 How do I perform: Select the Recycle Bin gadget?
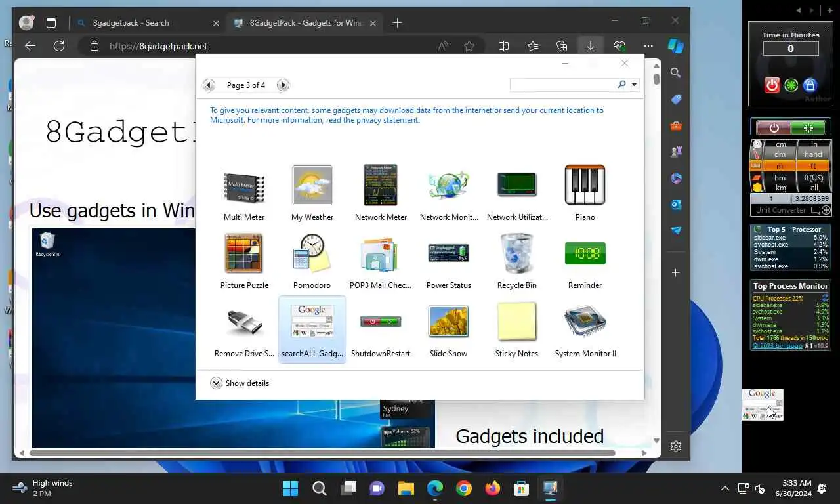tap(517, 262)
